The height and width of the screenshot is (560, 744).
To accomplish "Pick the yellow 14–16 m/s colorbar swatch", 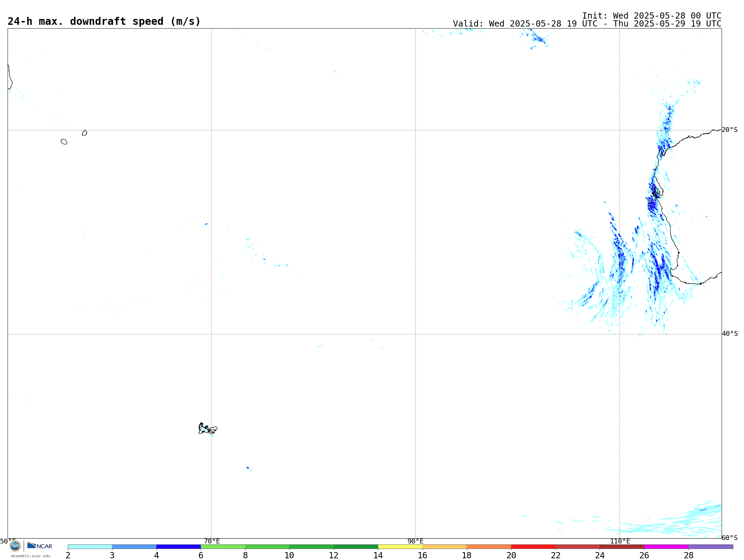I will [x=400, y=547].
